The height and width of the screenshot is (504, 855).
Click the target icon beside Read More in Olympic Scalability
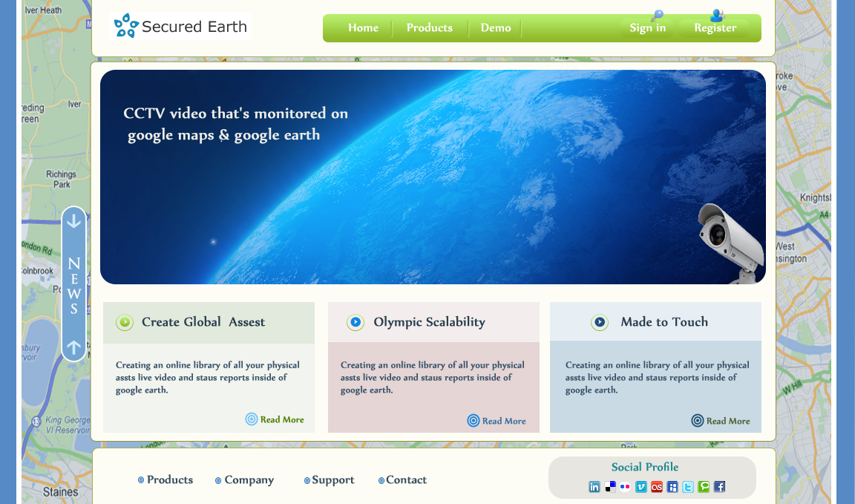click(x=474, y=421)
